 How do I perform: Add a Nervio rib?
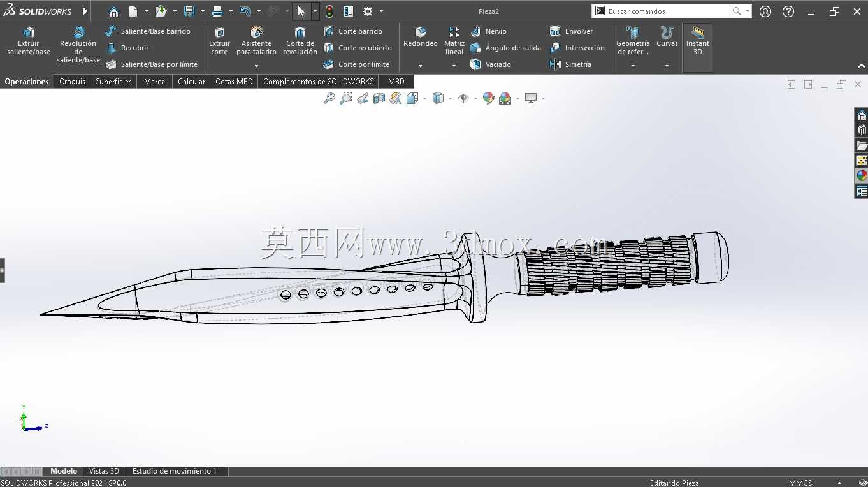(x=488, y=31)
